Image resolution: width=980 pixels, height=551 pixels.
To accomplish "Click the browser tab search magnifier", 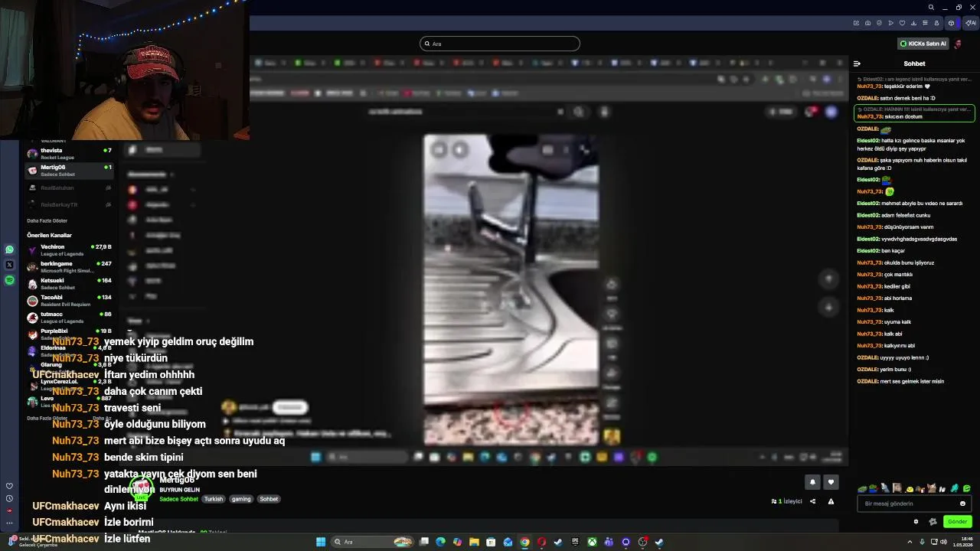I will 931,7.
